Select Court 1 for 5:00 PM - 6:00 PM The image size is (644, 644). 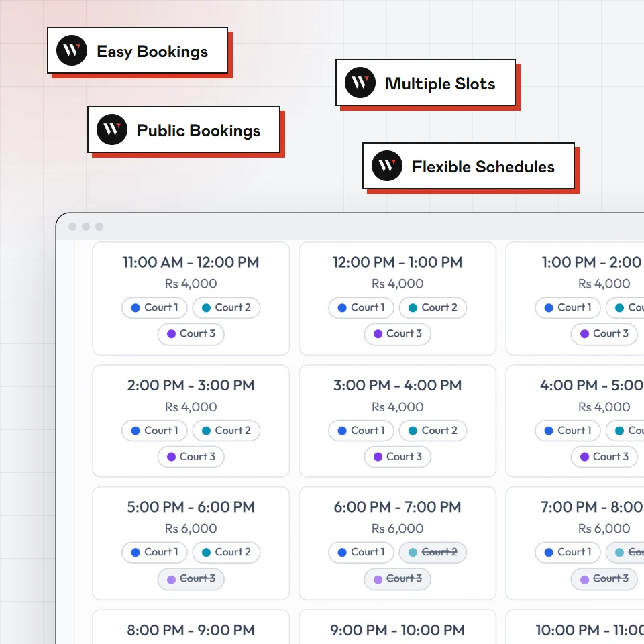coord(154,552)
